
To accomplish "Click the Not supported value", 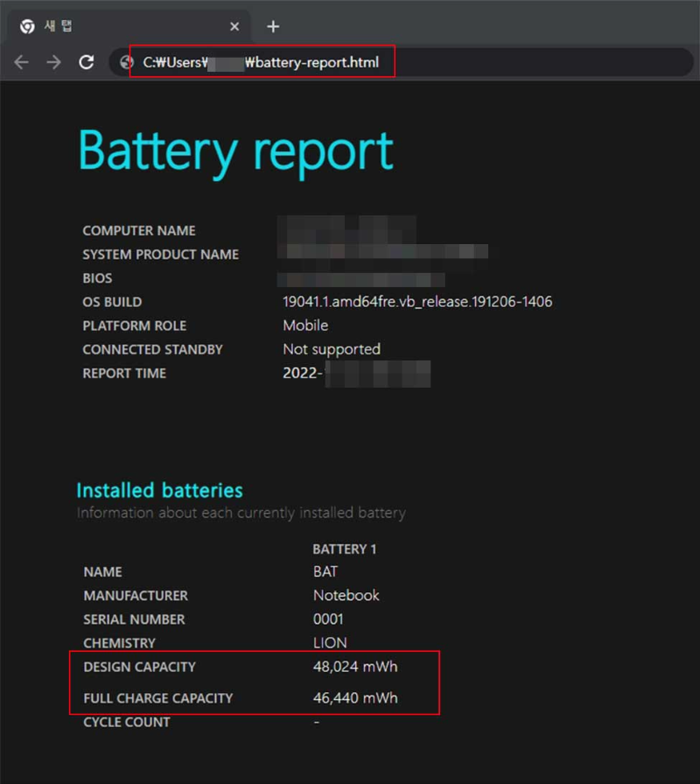I will click(332, 349).
